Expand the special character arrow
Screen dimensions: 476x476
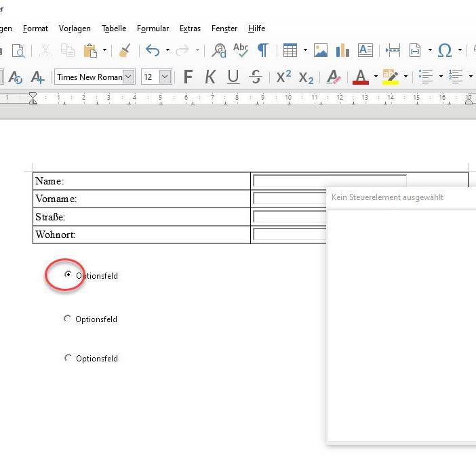(460, 49)
